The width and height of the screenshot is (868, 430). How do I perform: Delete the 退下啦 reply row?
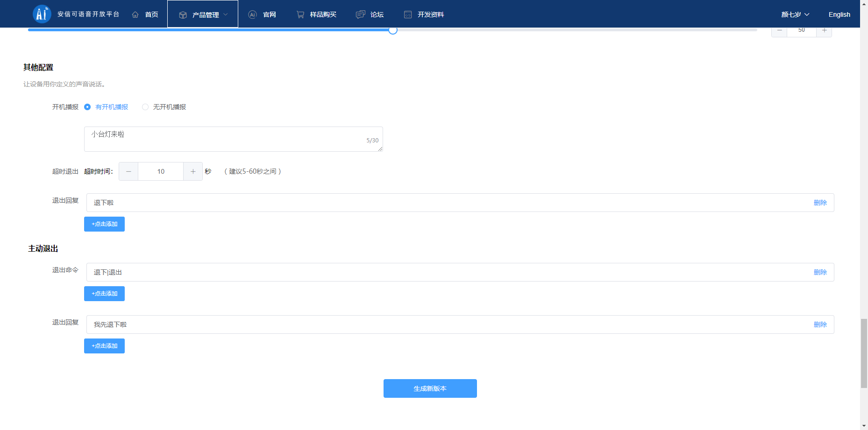(x=820, y=203)
